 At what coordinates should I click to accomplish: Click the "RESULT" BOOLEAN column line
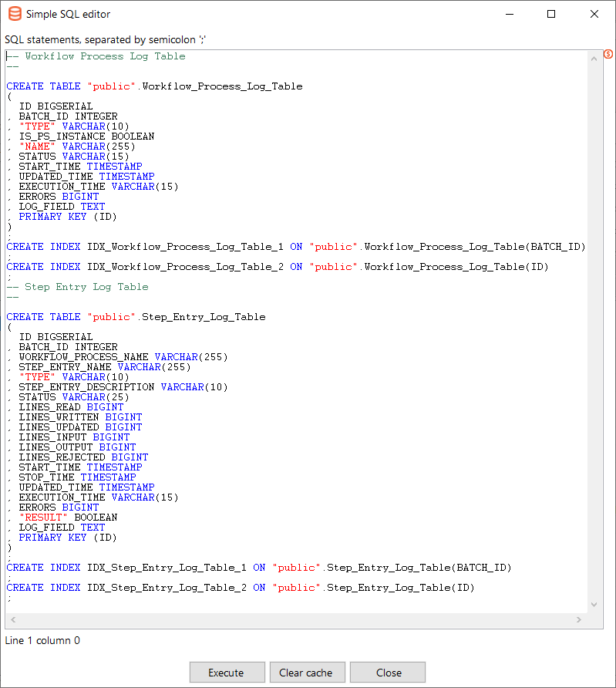pos(68,518)
